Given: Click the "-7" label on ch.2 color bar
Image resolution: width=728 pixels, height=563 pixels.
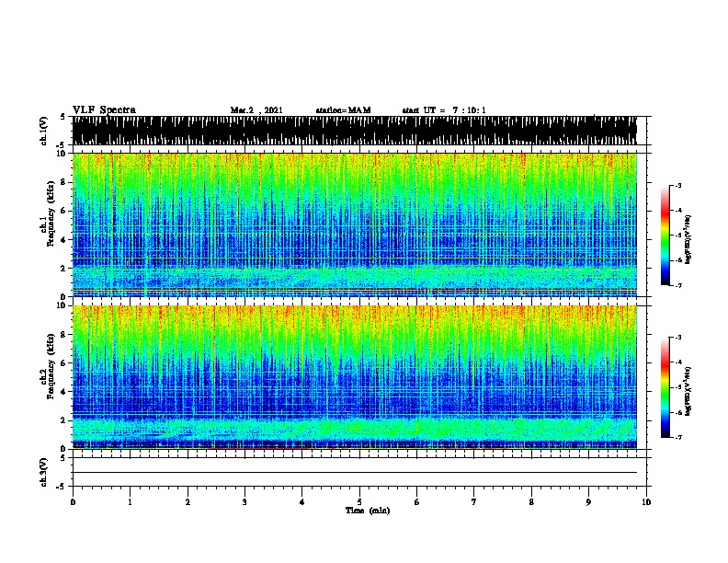Looking at the screenshot, I should coord(678,438).
